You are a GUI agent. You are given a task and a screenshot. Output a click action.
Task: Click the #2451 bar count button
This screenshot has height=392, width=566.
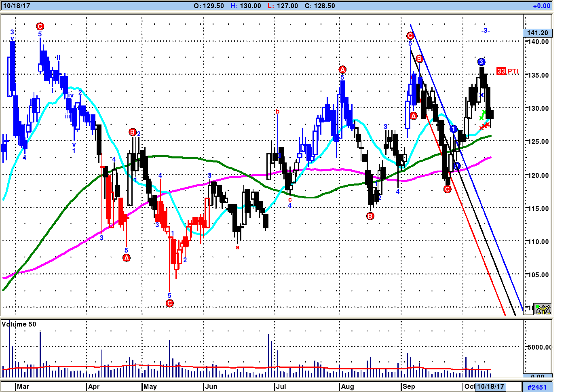pyautogui.click(x=537, y=387)
